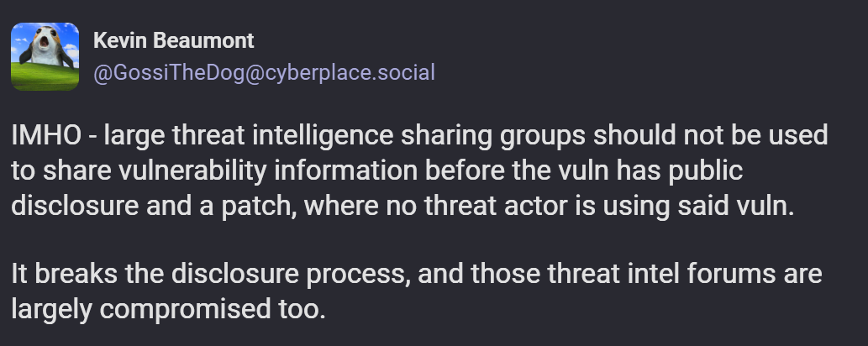
Task: Click the words 'disclosure process' in second paragraph
Action: click(x=292, y=275)
